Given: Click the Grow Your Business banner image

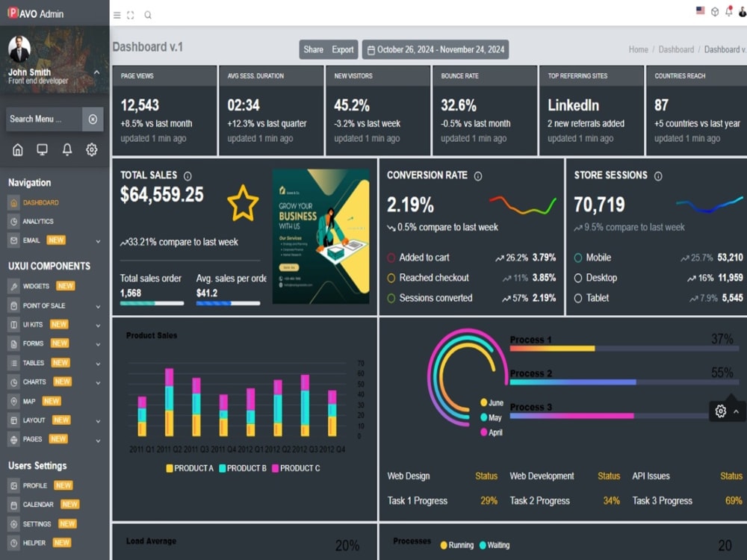Looking at the screenshot, I should (x=320, y=237).
